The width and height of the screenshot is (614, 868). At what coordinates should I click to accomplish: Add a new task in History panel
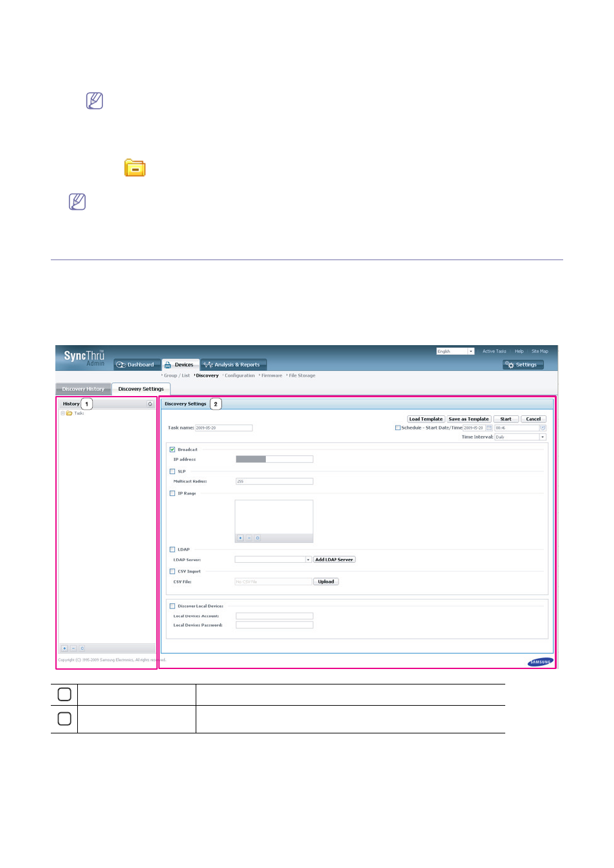[64, 648]
